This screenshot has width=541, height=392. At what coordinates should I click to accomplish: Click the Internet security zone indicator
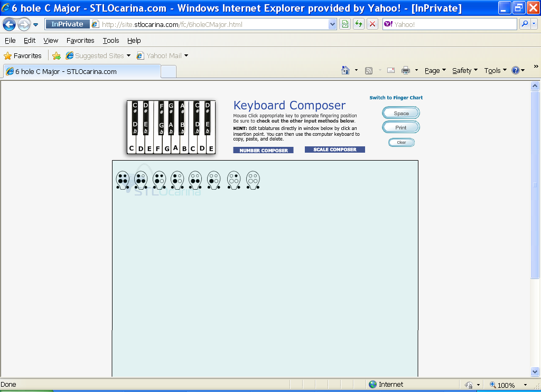click(386, 385)
